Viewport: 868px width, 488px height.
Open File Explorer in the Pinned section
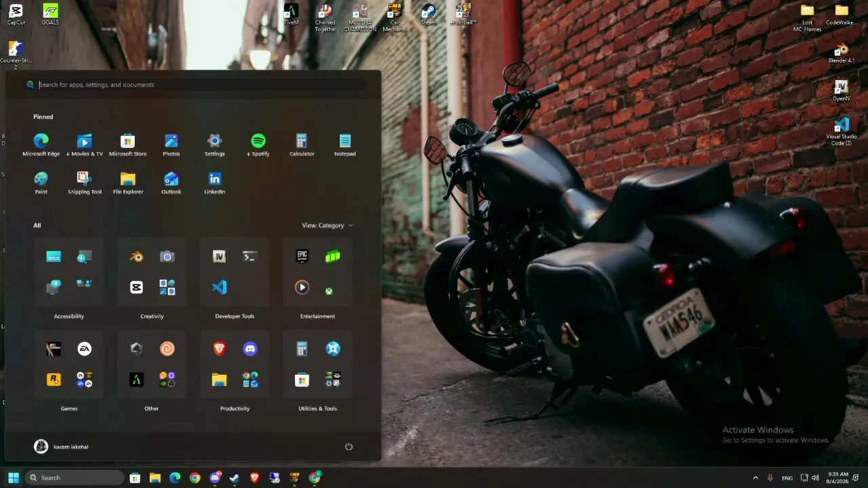(127, 183)
